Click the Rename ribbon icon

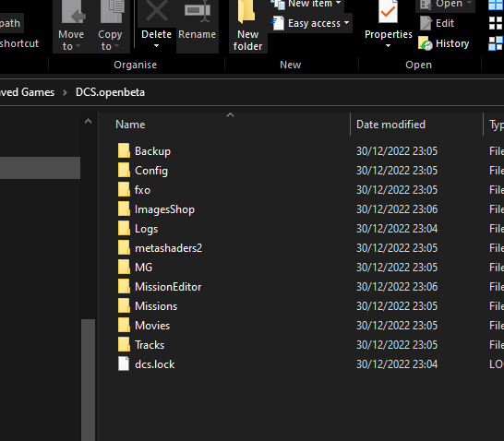point(197,11)
